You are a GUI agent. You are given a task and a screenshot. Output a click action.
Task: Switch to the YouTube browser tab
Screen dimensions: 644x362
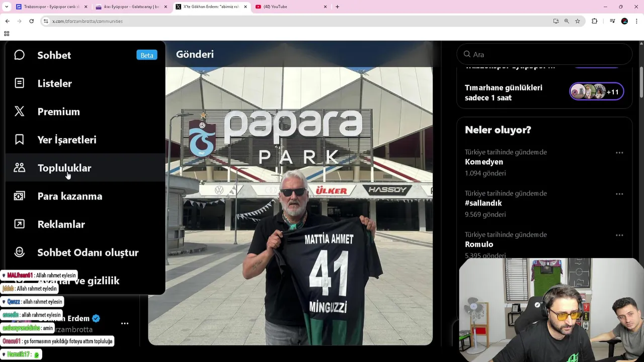coord(291,7)
